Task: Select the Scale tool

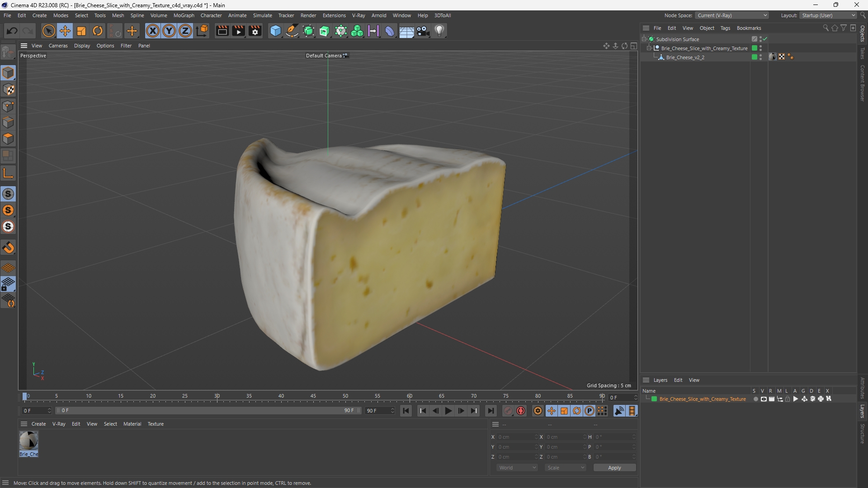Action: [81, 31]
